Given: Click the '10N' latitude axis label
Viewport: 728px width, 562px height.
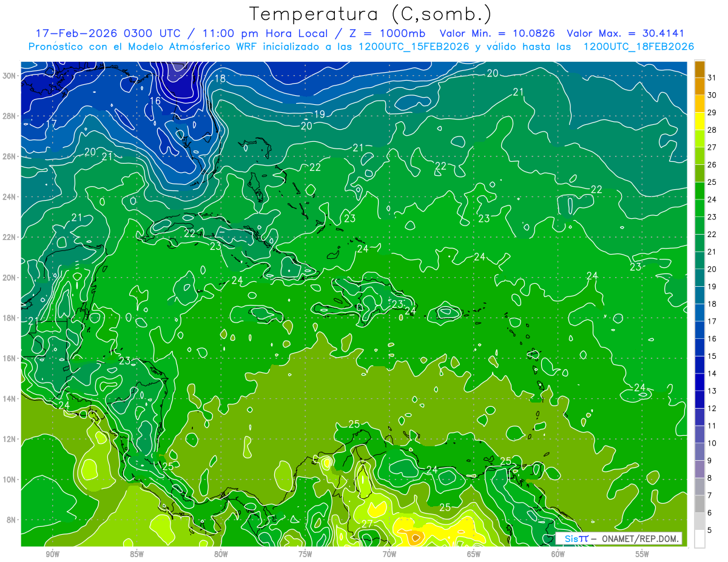Looking at the screenshot, I should tap(10, 480).
